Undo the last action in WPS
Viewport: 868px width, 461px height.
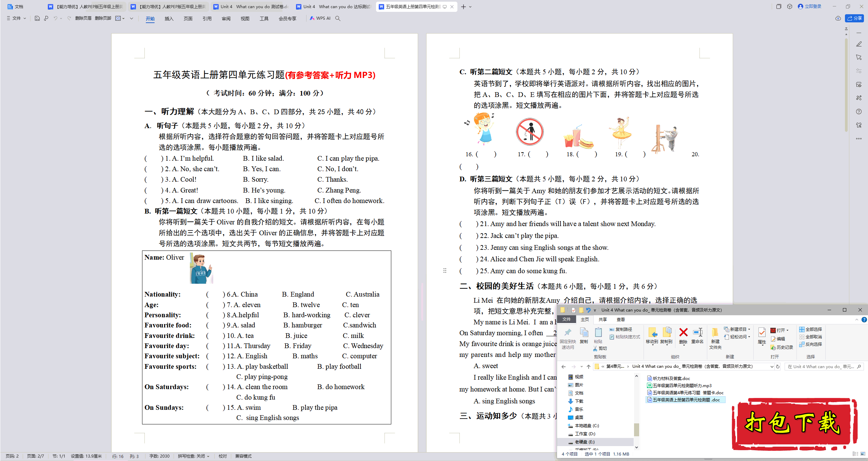click(x=55, y=18)
